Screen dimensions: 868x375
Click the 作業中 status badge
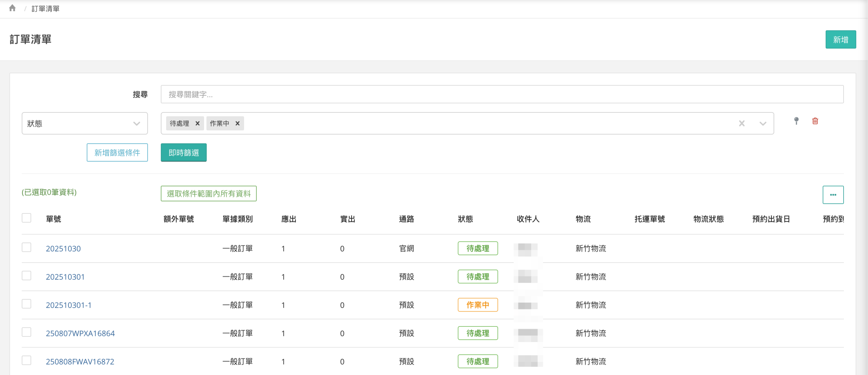[x=477, y=305]
